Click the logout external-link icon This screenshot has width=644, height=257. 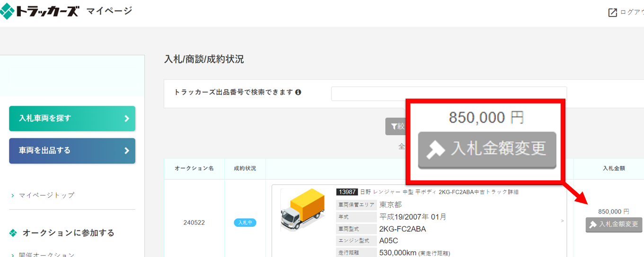pyautogui.click(x=612, y=13)
